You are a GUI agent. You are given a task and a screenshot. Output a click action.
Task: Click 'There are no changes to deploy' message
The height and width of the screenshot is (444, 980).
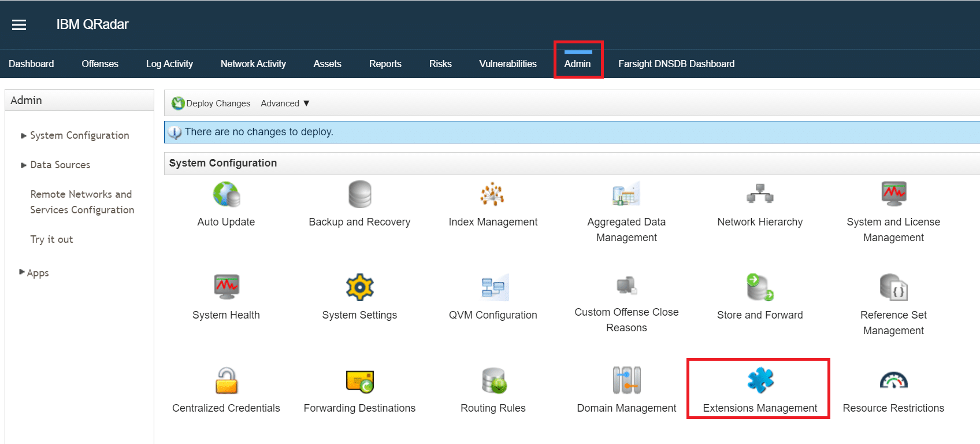(x=259, y=132)
